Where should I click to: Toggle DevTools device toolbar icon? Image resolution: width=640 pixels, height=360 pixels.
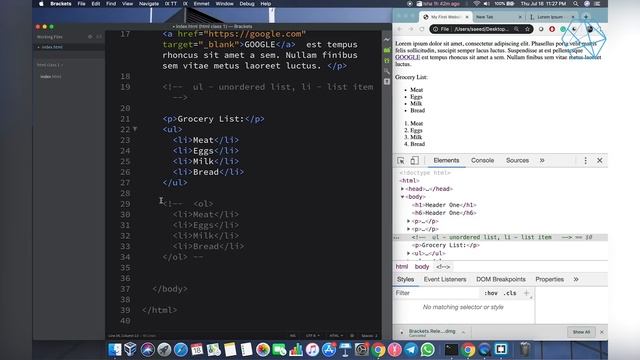click(x=414, y=161)
